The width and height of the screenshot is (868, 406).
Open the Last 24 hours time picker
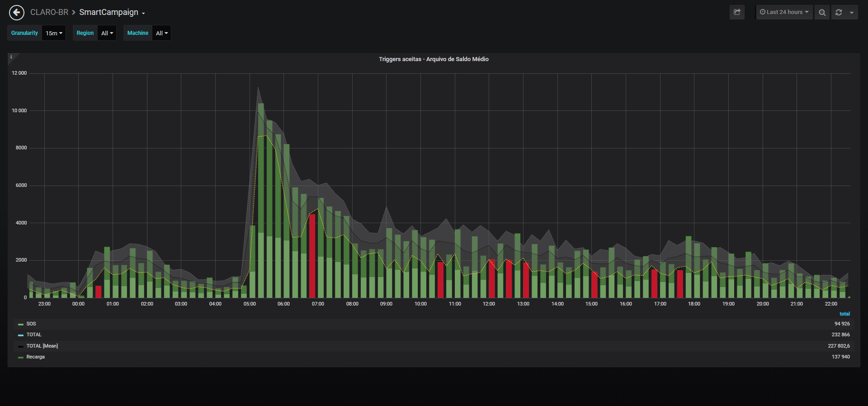pos(784,12)
